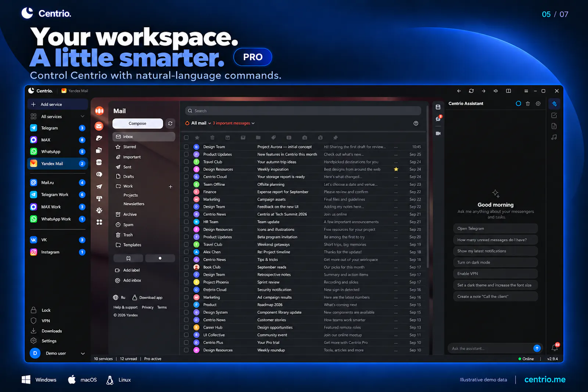The height and width of the screenshot is (392, 588).
Task: Mute sound with the speaker icon
Action: [x=496, y=91]
